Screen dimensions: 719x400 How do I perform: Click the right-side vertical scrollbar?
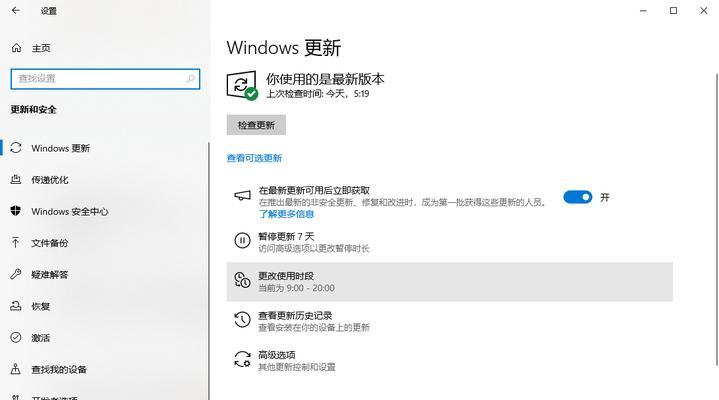717,219
